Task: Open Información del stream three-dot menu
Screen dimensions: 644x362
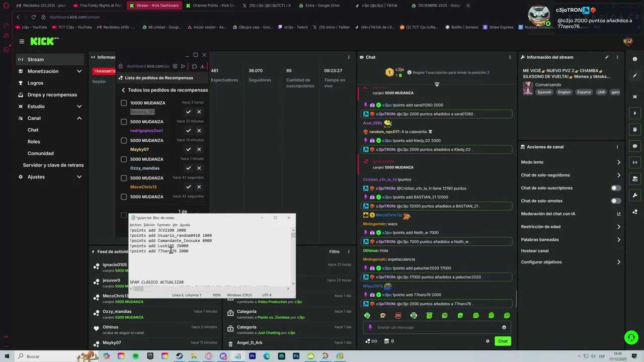Action: point(617,57)
